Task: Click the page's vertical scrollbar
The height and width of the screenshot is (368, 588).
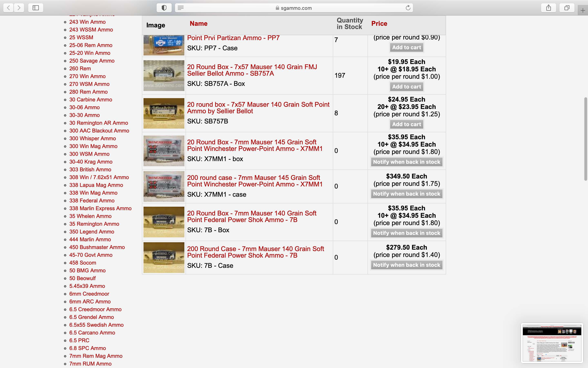Action: [586, 139]
